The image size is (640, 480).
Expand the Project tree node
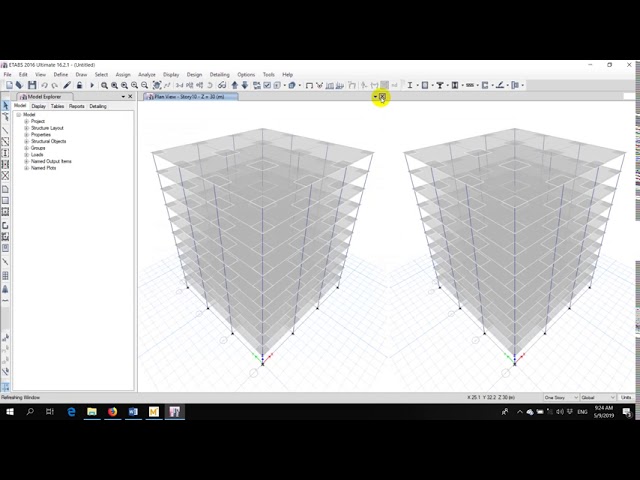27,121
